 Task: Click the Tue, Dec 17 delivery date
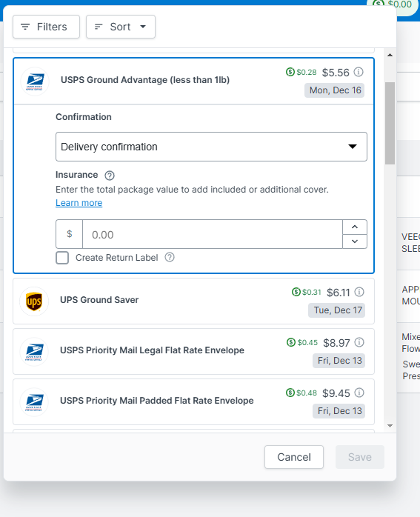tap(337, 310)
